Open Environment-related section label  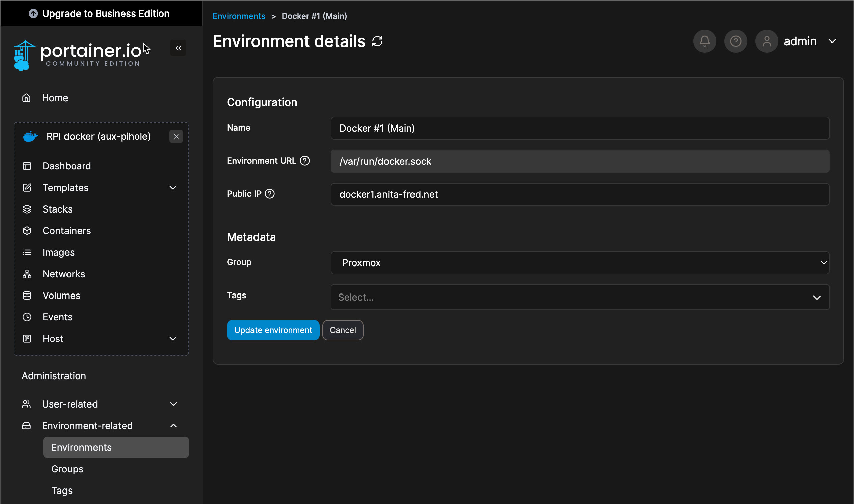(87, 426)
